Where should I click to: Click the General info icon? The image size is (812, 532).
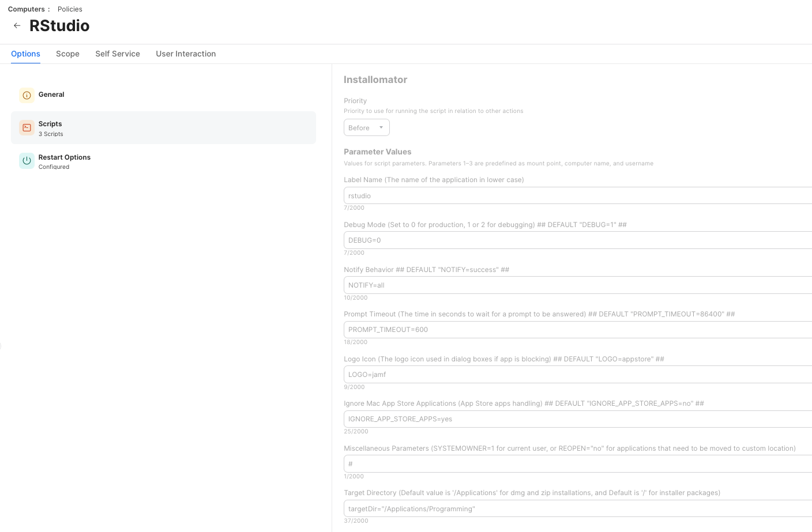tap(27, 95)
